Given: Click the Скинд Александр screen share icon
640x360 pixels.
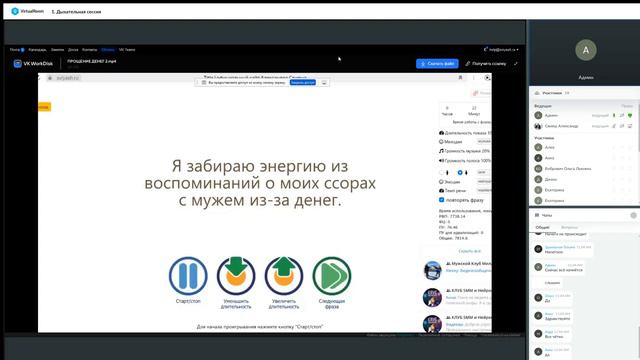Looking at the screenshot, I should 630,126.
